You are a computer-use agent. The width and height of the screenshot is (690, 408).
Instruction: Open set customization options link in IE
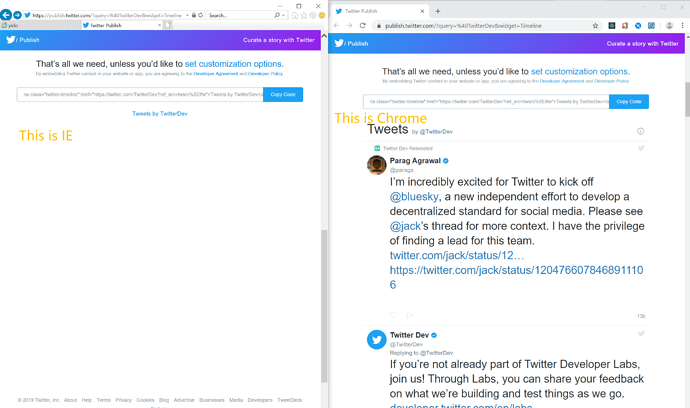coord(233,64)
